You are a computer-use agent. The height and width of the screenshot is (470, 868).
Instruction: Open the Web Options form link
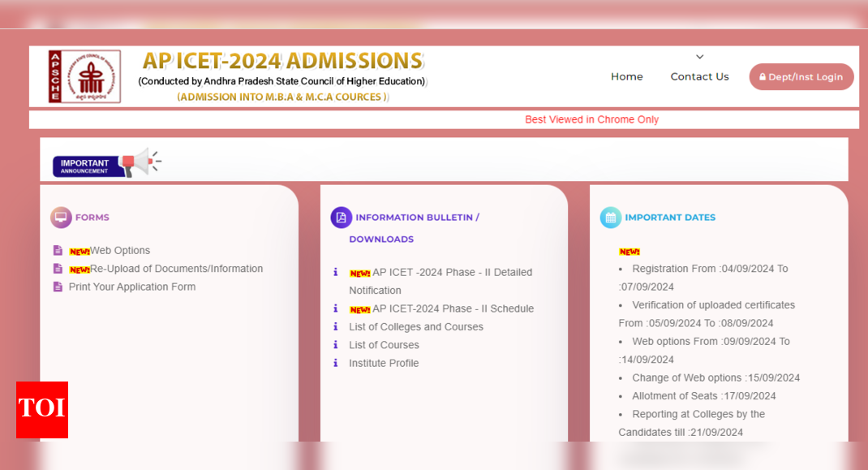pyautogui.click(x=119, y=251)
